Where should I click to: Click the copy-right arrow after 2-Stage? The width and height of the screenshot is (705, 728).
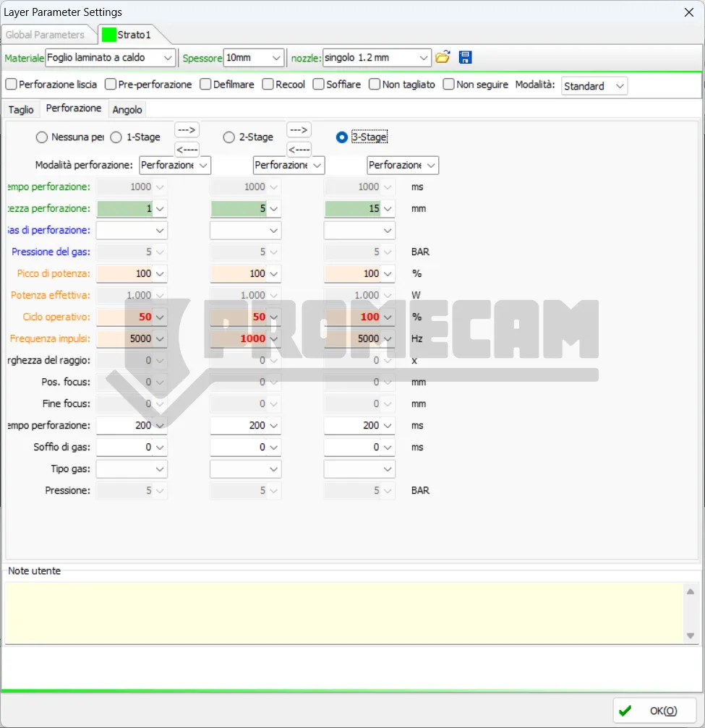pos(299,130)
